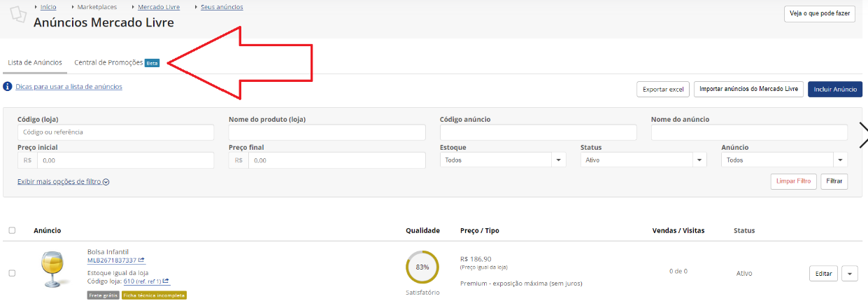This screenshot has height=301, width=868.
Task: Click Editar button for Bolsa Infantil
Action: tap(823, 274)
